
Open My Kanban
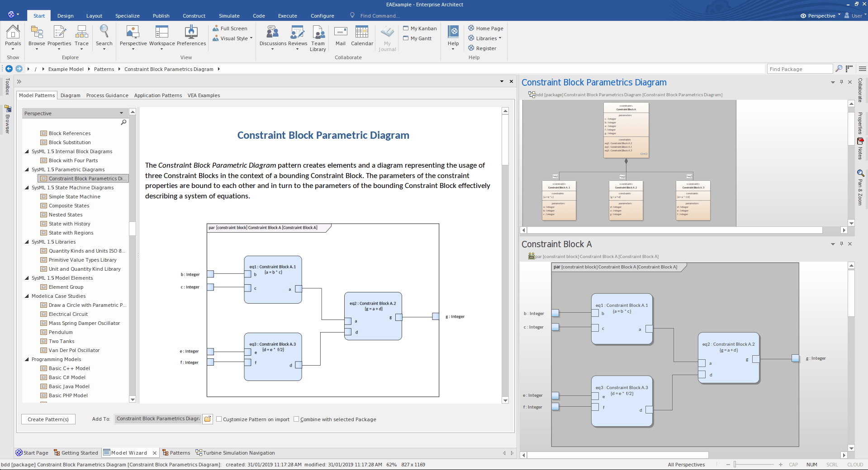(420, 28)
